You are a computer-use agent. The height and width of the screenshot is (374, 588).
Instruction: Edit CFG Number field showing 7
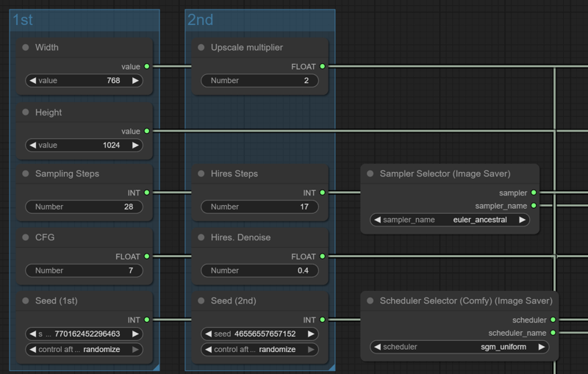[x=84, y=270]
